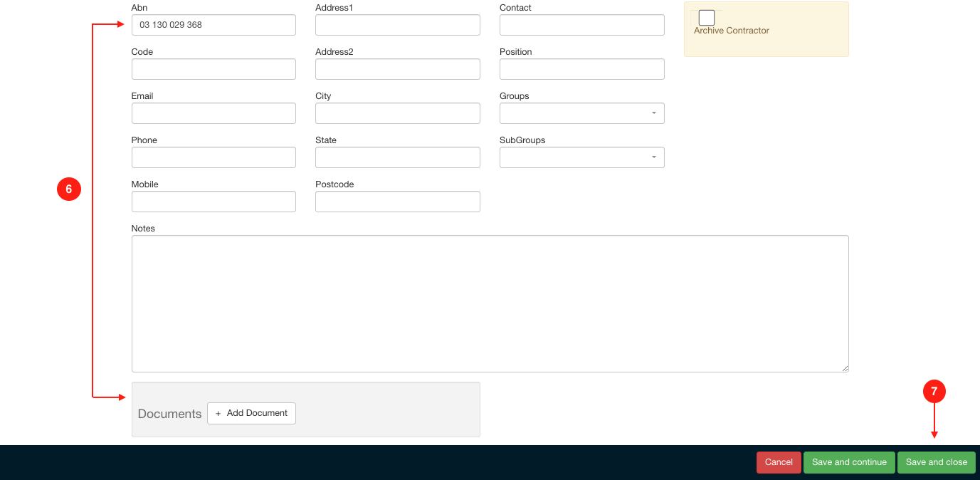Cancel the contractor form
Viewport: 980px width, 480px height.
tap(779, 462)
